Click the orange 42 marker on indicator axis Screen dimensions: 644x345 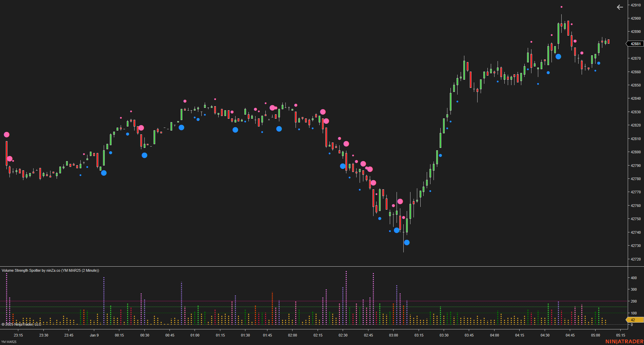(633, 320)
